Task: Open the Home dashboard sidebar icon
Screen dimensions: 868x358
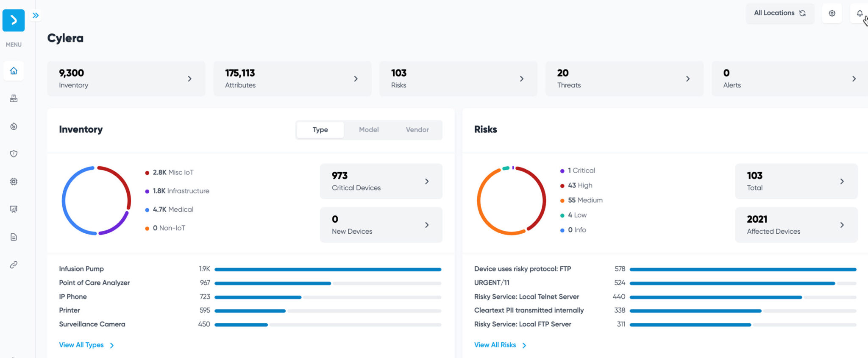Action: 14,71
